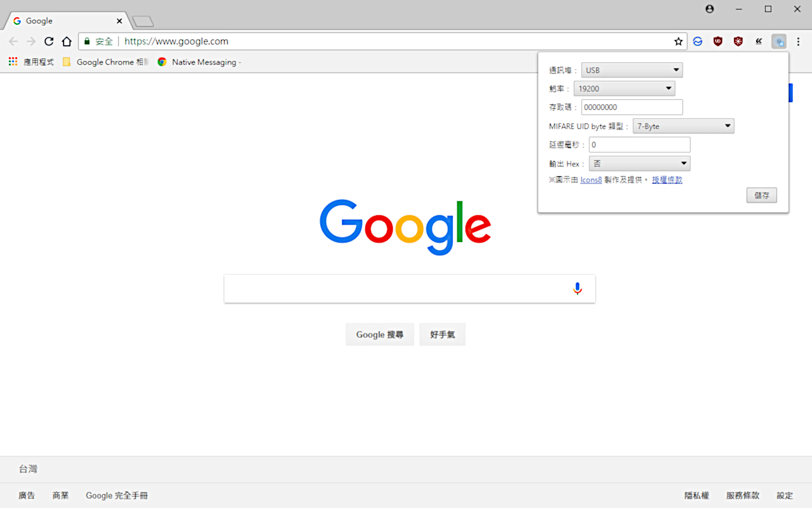Click the 延遲毫秒 input field
This screenshot has width=812, height=508.
639,145
